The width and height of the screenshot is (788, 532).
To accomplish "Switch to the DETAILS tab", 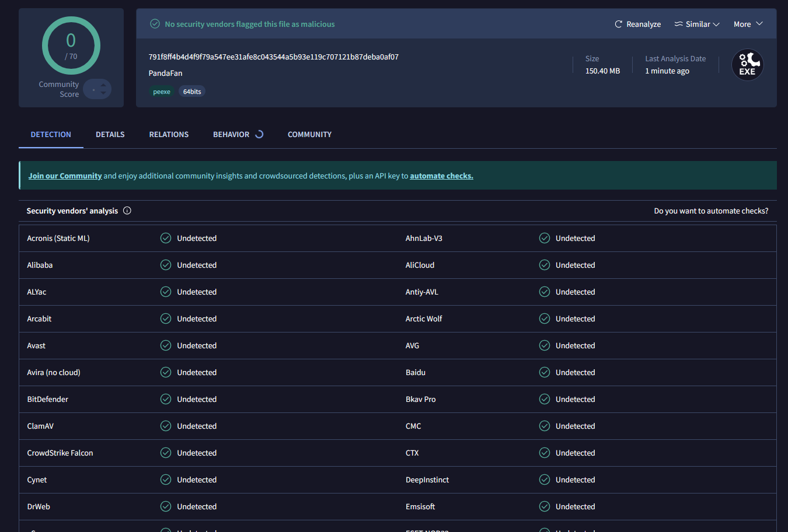I will 110,134.
